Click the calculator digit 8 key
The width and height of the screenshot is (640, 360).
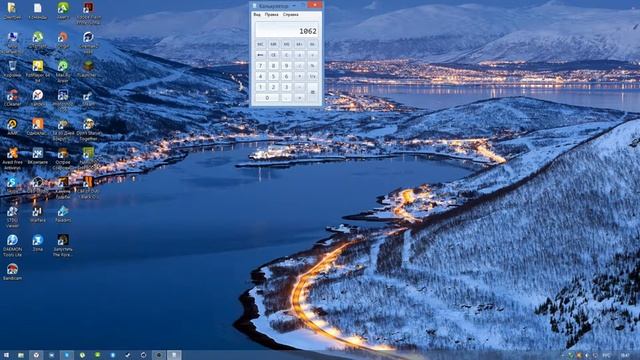tap(273, 65)
